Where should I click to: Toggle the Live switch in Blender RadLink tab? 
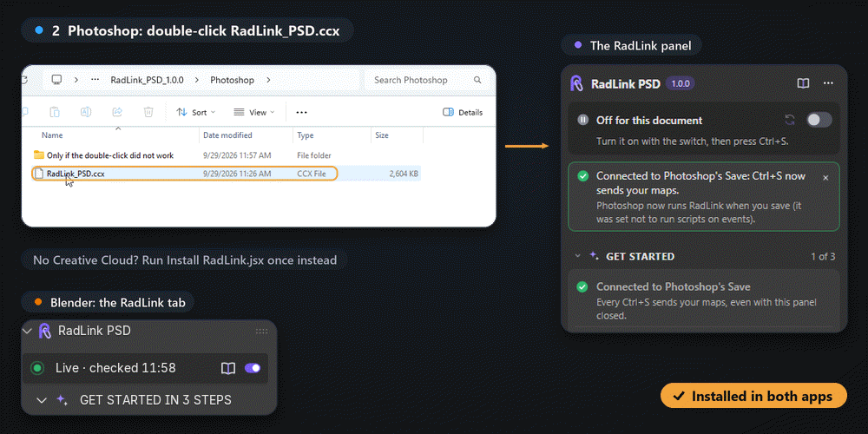coord(253,368)
